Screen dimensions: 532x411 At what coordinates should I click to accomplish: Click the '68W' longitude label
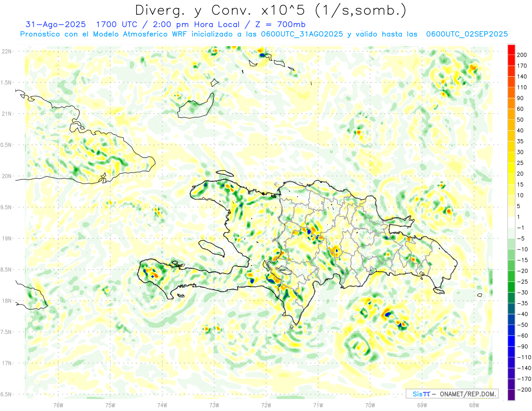pyautogui.click(x=474, y=404)
